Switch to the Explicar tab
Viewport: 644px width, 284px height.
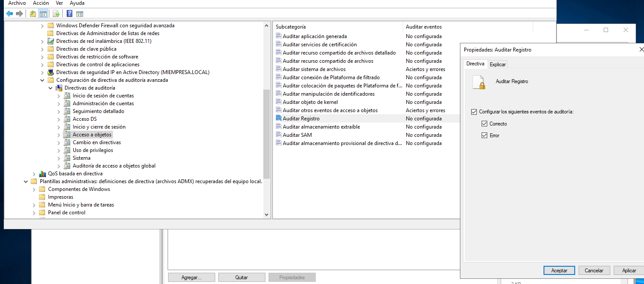(498, 65)
